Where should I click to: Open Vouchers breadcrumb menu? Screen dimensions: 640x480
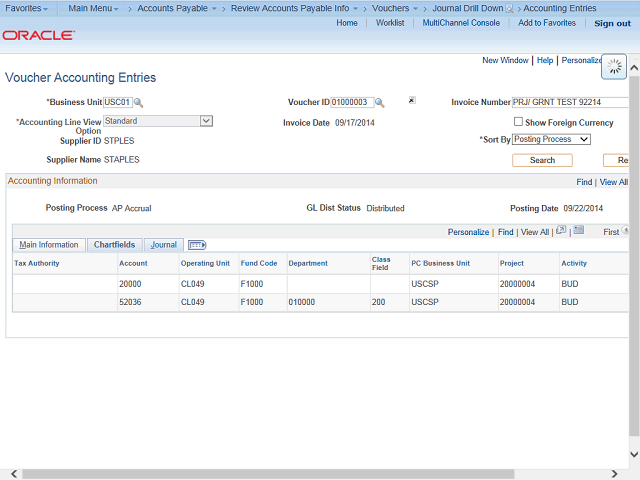click(x=394, y=8)
